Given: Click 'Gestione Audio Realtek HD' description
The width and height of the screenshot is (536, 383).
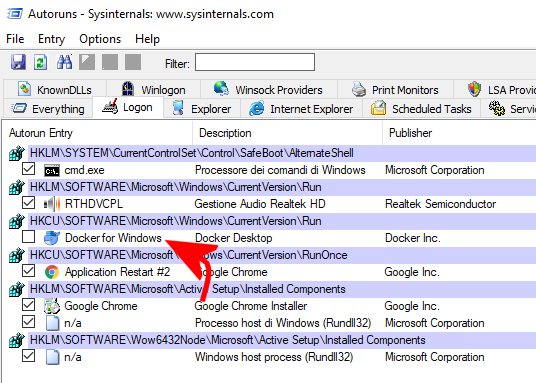Looking at the screenshot, I should coord(260,204).
